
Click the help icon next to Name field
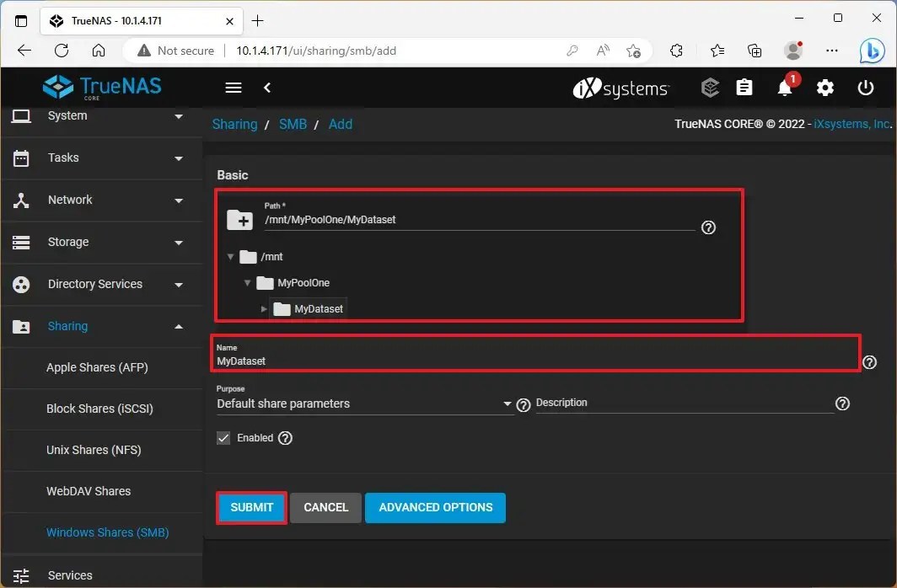[869, 362]
